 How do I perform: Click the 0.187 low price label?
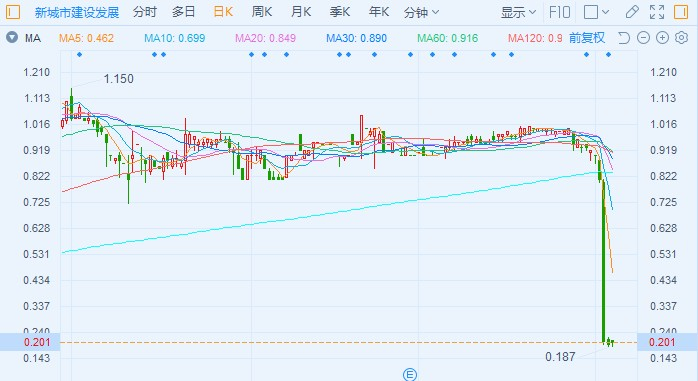coord(560,357)
